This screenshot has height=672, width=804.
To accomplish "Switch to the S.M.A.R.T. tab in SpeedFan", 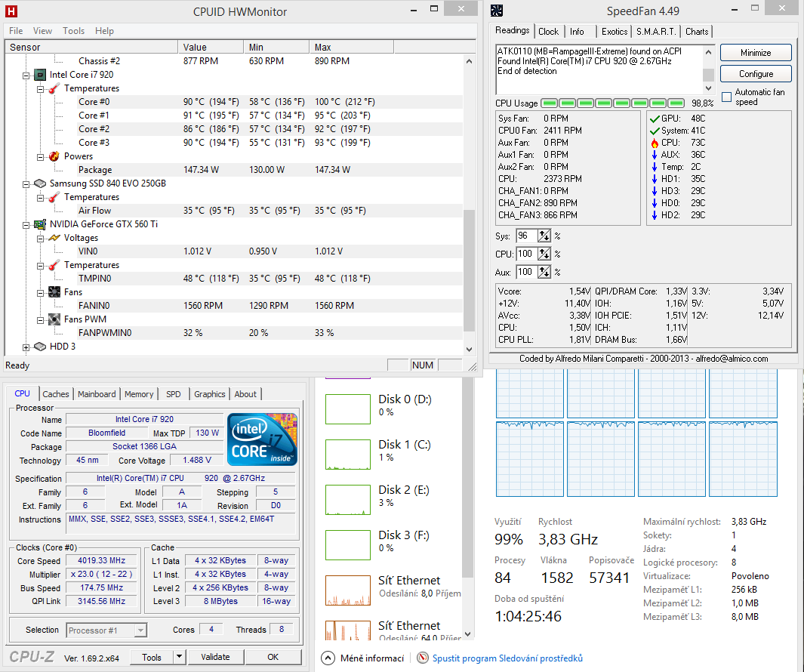I will [x=656, y=32].
